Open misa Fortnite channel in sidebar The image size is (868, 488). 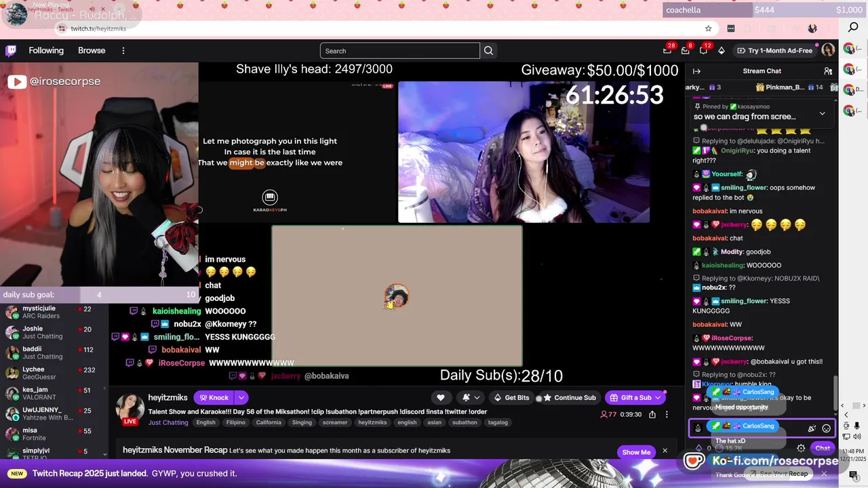pos(54,434)
